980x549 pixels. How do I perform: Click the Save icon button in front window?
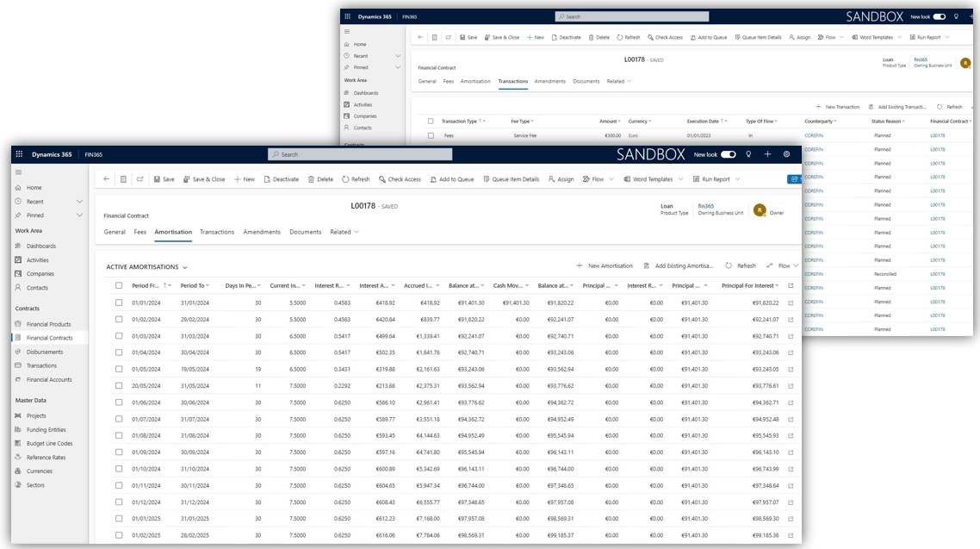pos(164,179)
